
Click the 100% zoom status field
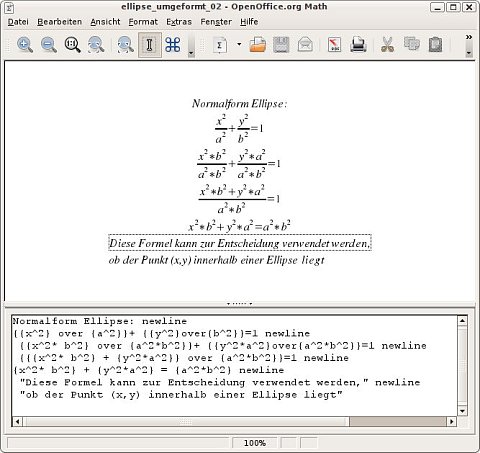tap(255, 443)
